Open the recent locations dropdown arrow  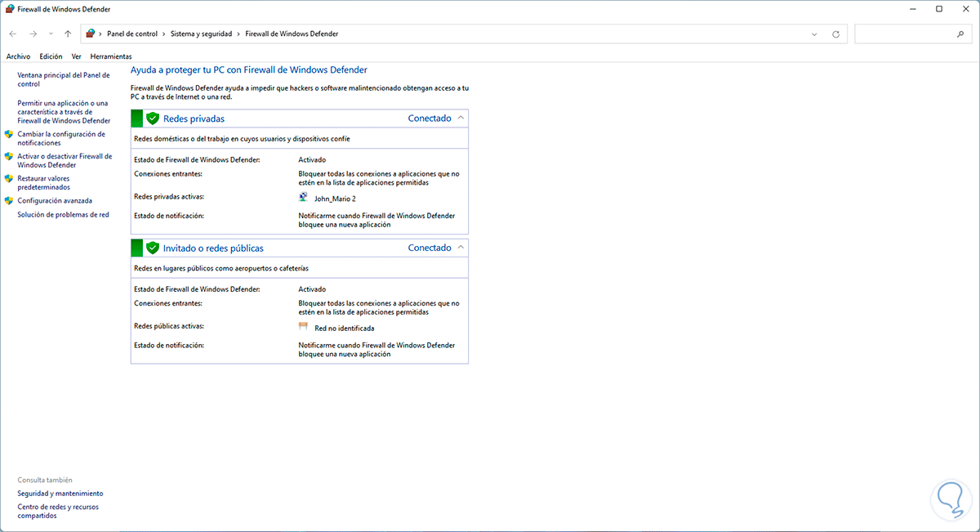[51, 34]
